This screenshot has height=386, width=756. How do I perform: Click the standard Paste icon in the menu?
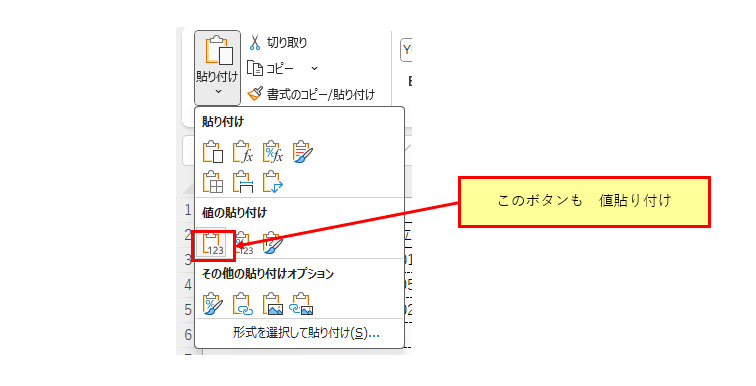[213, 153]
